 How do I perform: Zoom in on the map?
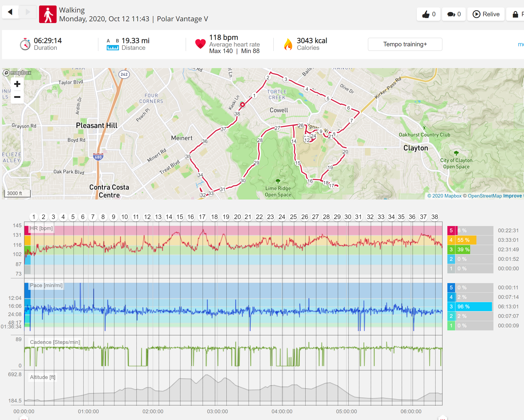pos(17,84)
